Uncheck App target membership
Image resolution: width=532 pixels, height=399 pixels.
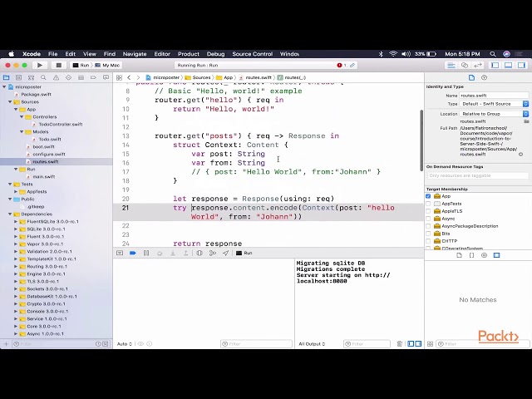[x=428, y=196]
